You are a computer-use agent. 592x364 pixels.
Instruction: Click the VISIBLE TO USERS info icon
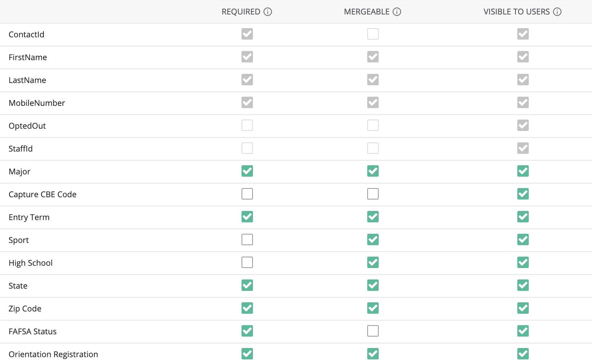(557, 12)
